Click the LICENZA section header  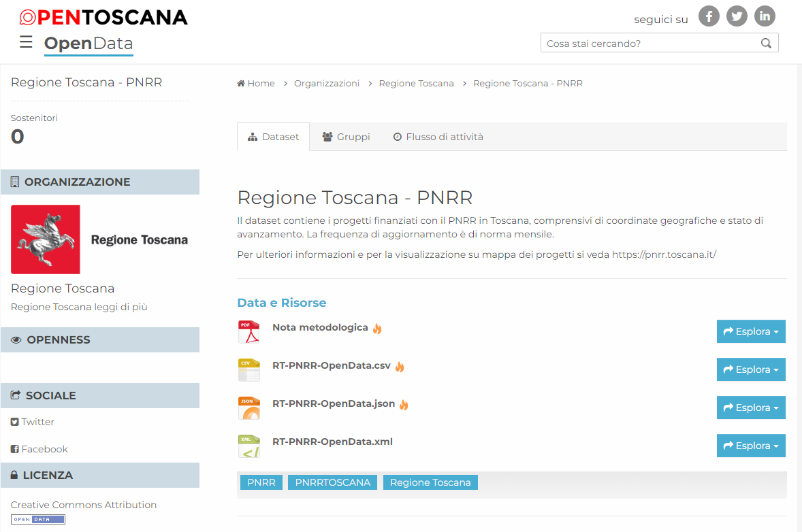(100, 476)
